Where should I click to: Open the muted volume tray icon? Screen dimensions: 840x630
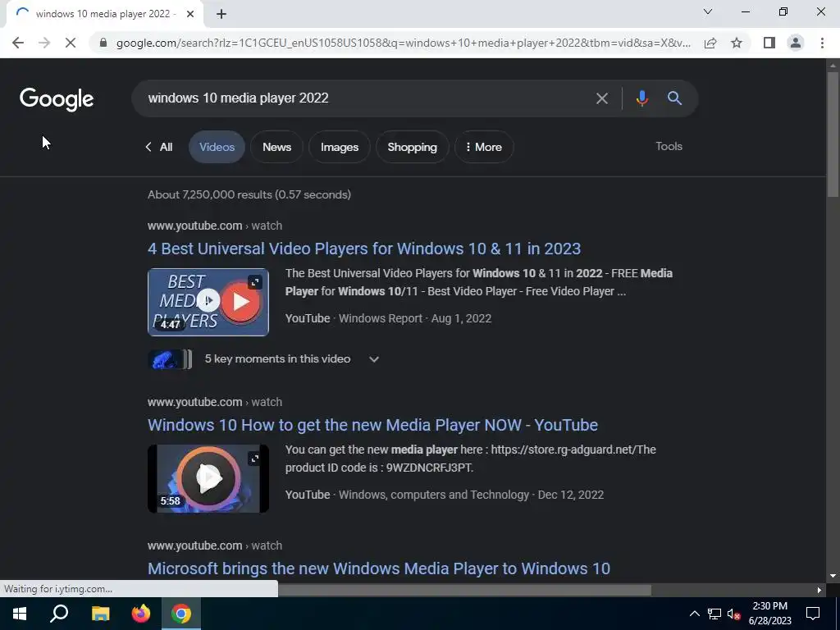pos(733,614)
